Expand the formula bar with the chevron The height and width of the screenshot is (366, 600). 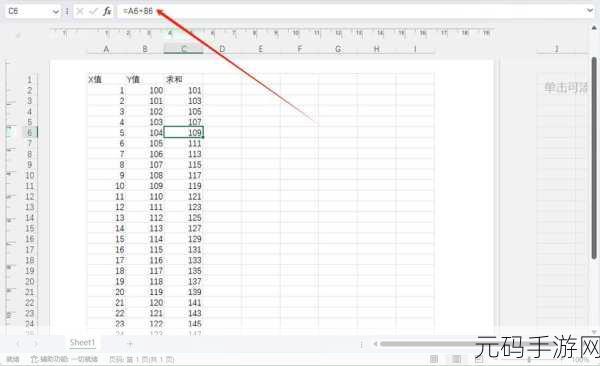tap(590, 11)
